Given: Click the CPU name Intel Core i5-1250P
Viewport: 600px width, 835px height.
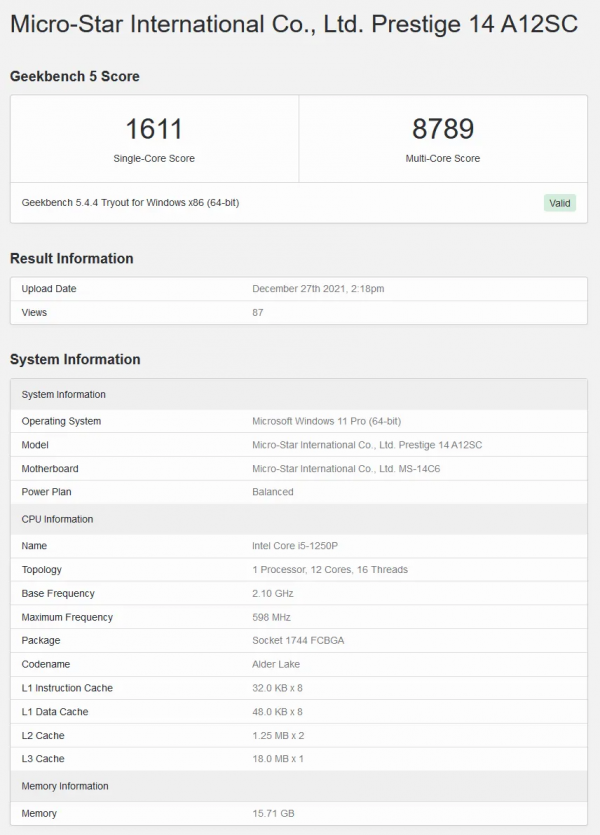Looking at the screenshot, I should coord(295,546).
